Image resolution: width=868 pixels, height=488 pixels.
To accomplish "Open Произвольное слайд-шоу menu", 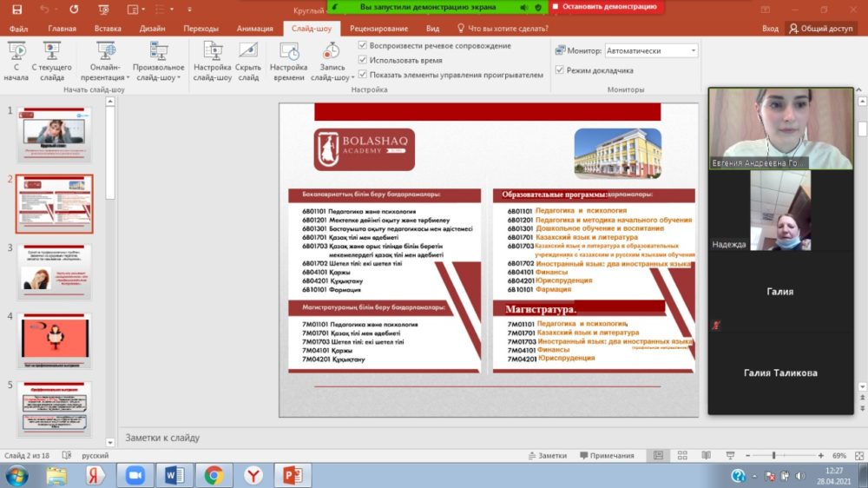I will click(158, 62).
